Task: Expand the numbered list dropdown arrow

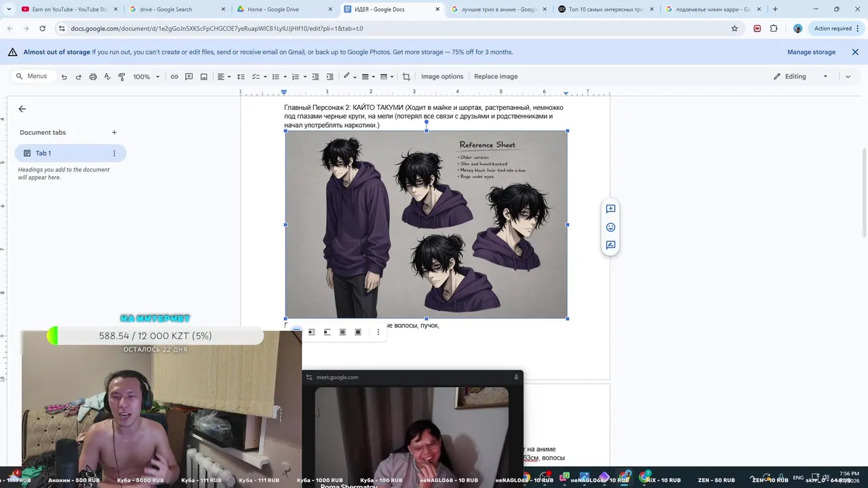Action: tap(304, 77)
